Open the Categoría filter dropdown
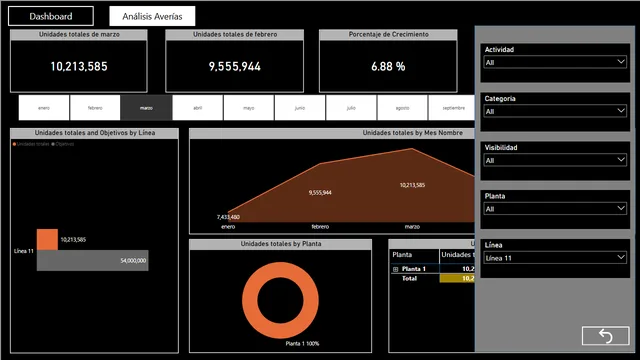 click(x=555, y=111)
